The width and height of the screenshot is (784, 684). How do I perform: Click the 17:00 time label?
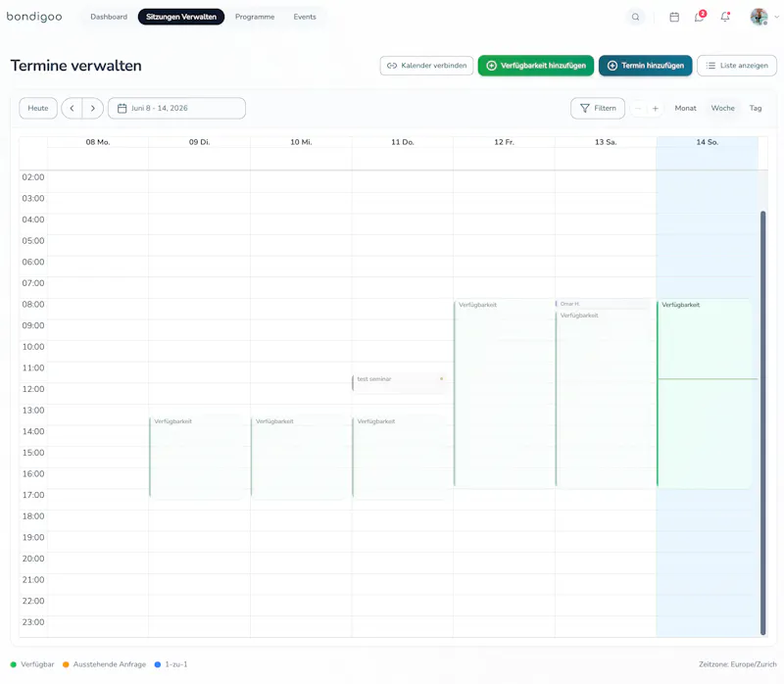point(33,495)
